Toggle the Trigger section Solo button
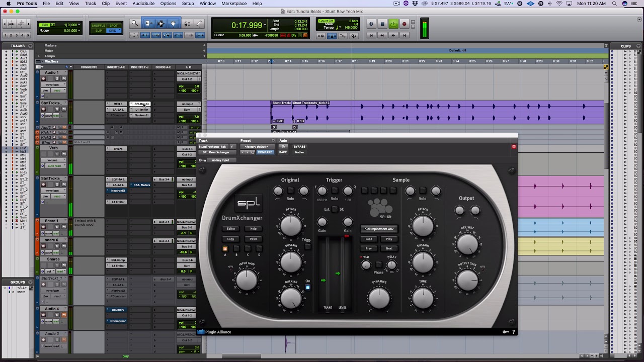Viewport: 644px width, 362px height. [x=335, y=191]
